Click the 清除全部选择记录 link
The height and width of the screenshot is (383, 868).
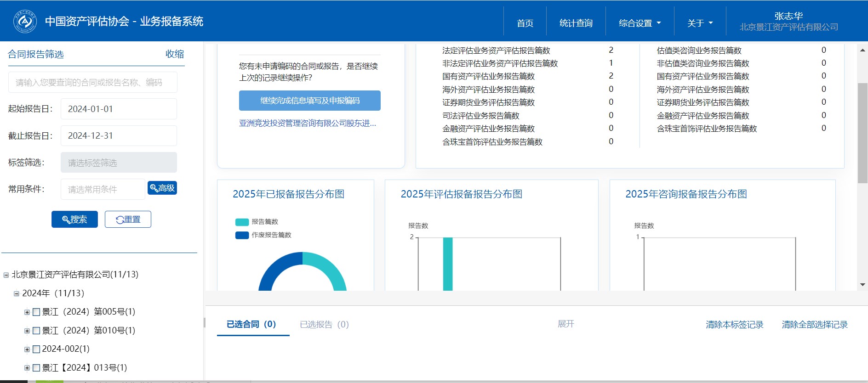(814, 325)
